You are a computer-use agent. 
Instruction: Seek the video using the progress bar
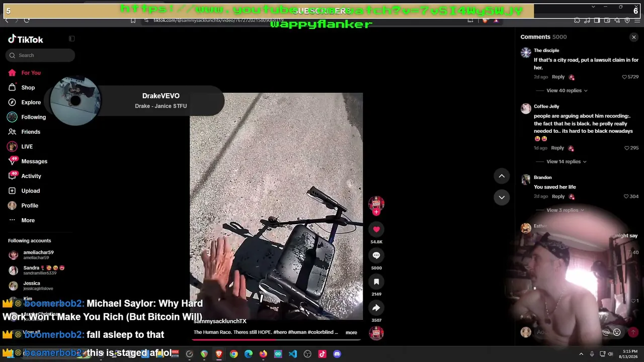click(276, 339)
